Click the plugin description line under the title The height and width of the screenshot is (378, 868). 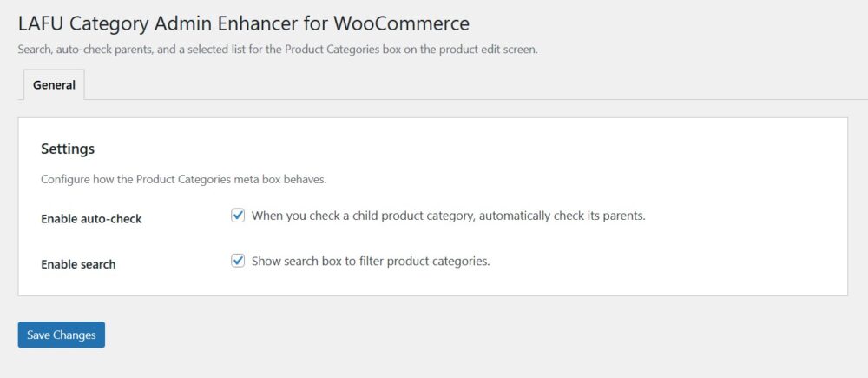[x=278, y=50]
